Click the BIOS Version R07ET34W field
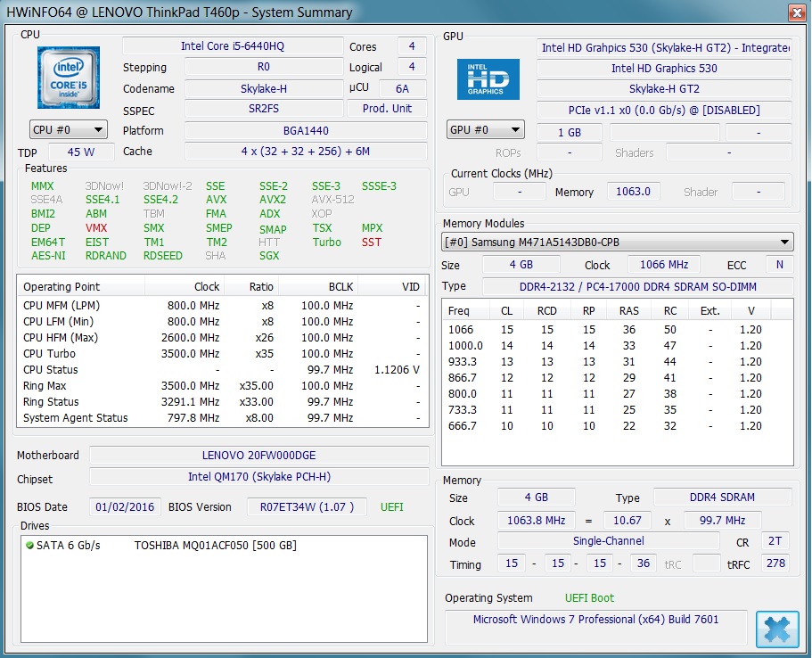This screenshot has height=658, width=812. pos(307,506)
